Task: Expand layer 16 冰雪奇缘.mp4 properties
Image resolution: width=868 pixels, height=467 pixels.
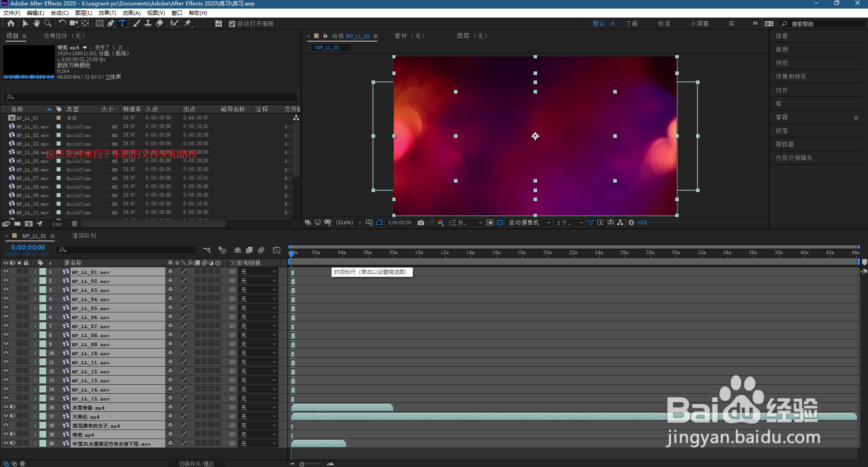Action: click(35, 407)
